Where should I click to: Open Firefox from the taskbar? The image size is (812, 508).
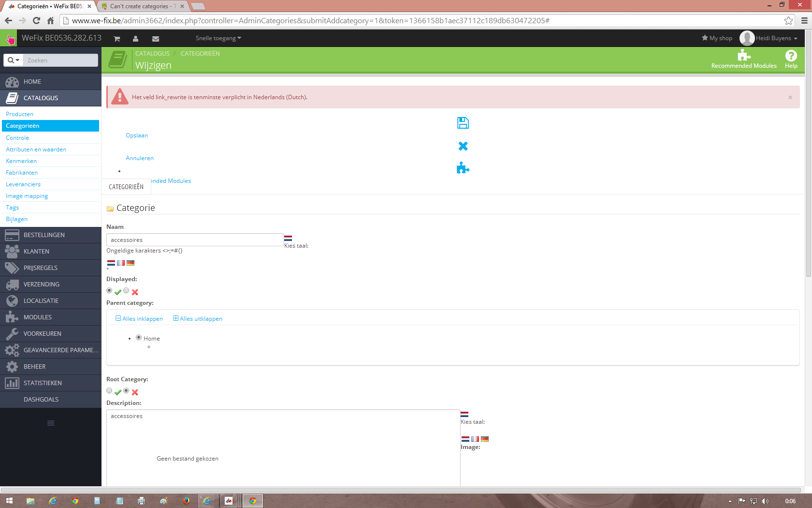186,501
